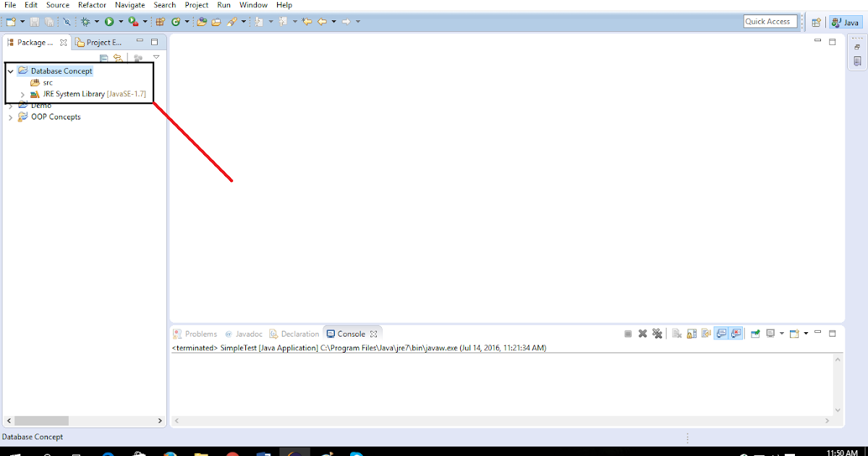Open the New Java Class wizard icon

tap(177, 21)
